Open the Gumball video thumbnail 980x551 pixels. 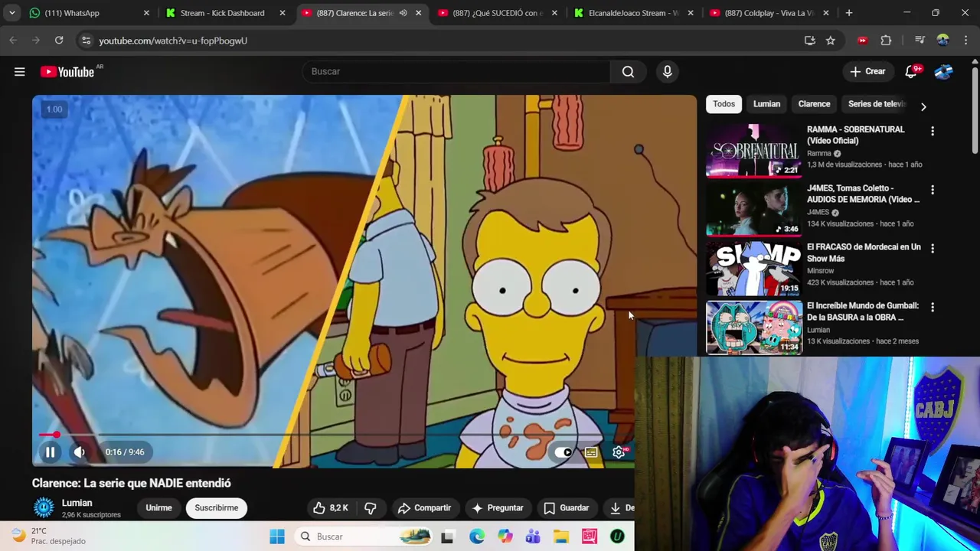pos(753,327)
